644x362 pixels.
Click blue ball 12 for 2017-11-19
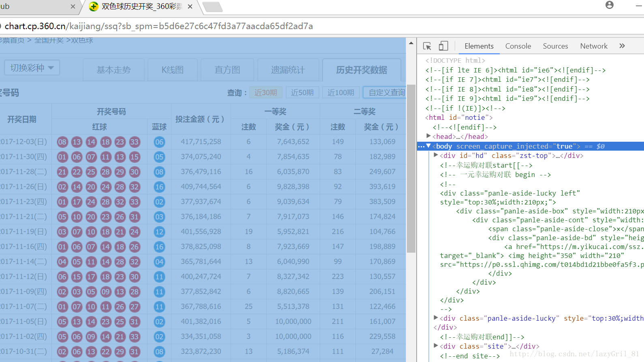click(159, 232)
